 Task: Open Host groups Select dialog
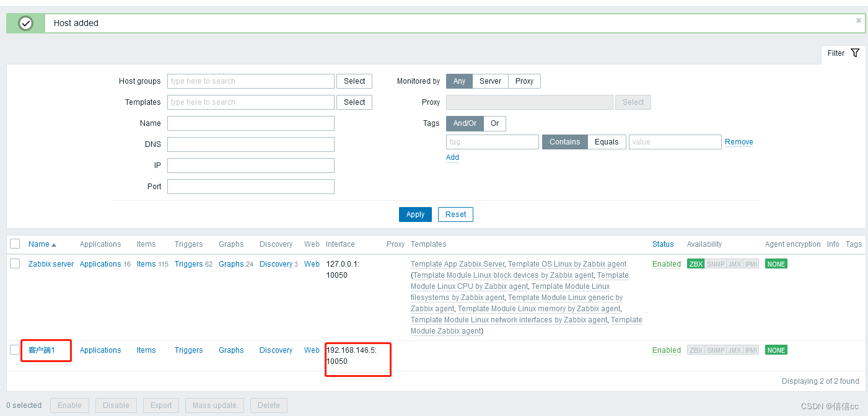point(354,81)
